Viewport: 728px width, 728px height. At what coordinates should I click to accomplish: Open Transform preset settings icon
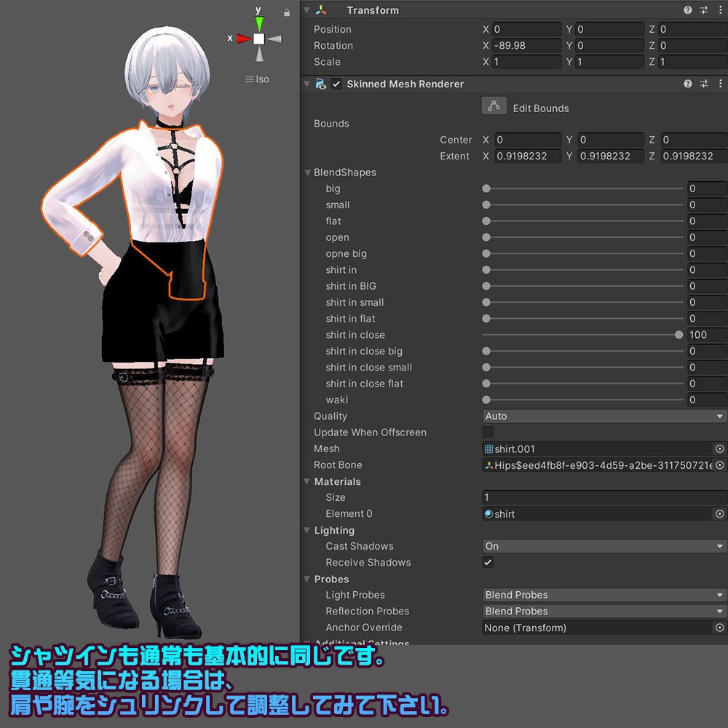pos(704,10)
